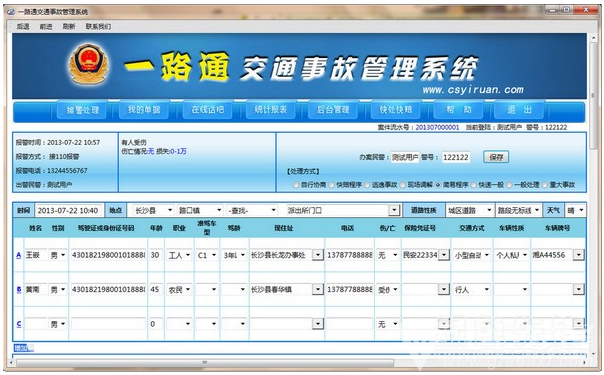
Task: Click the police badge emblem in banner
Action: pos(88,64)
